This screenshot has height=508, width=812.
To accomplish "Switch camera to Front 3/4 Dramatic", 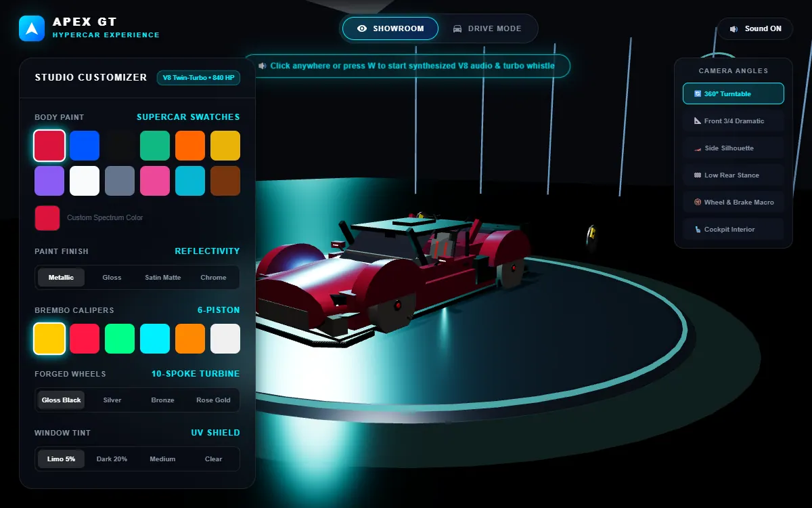I will pos(734,121).
